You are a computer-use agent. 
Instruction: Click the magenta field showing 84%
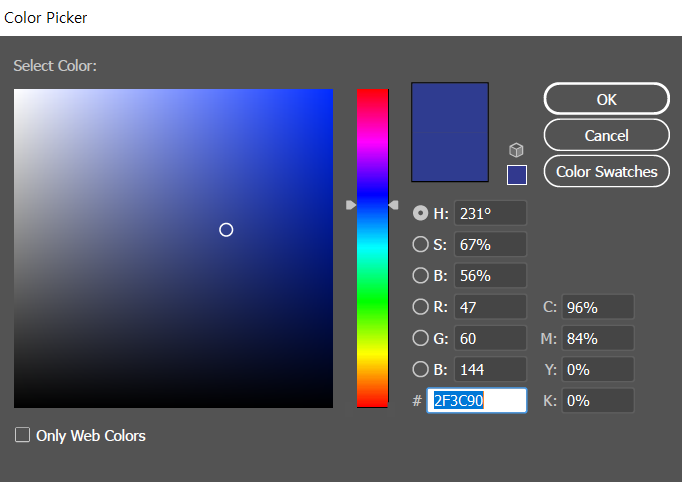[x=598, y=338]
